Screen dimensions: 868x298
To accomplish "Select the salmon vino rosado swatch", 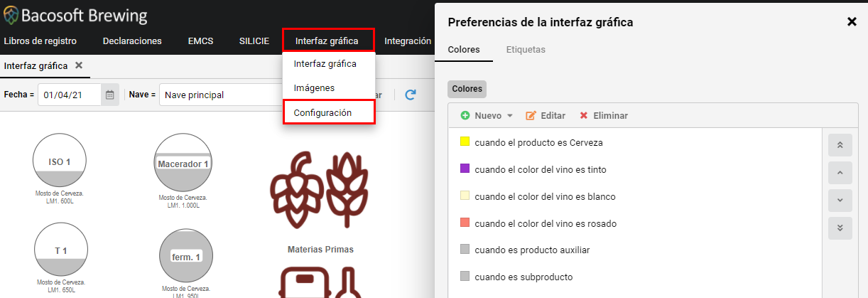I will [x=465, y=223].
